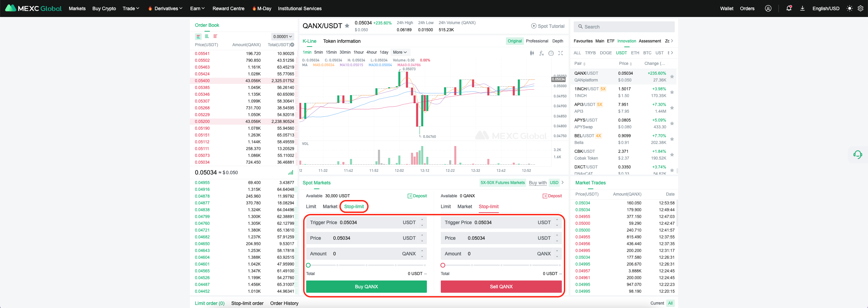This screenshot has width=868, height=308.
Task: Click the buy amount percentage slider handle
Action: tap(308, 265)
